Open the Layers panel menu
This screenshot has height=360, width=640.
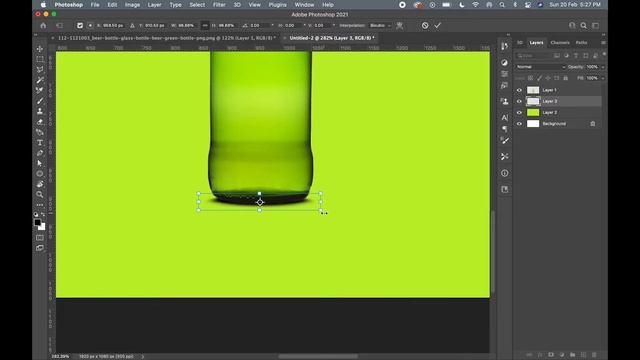603,42
